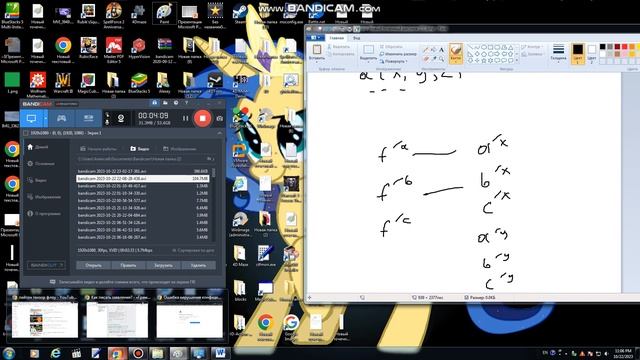Open the line thickness dropdown in Paint
The height and width of the screenshot is (360, 640).
pyautogui.click(x=558, y=53)
